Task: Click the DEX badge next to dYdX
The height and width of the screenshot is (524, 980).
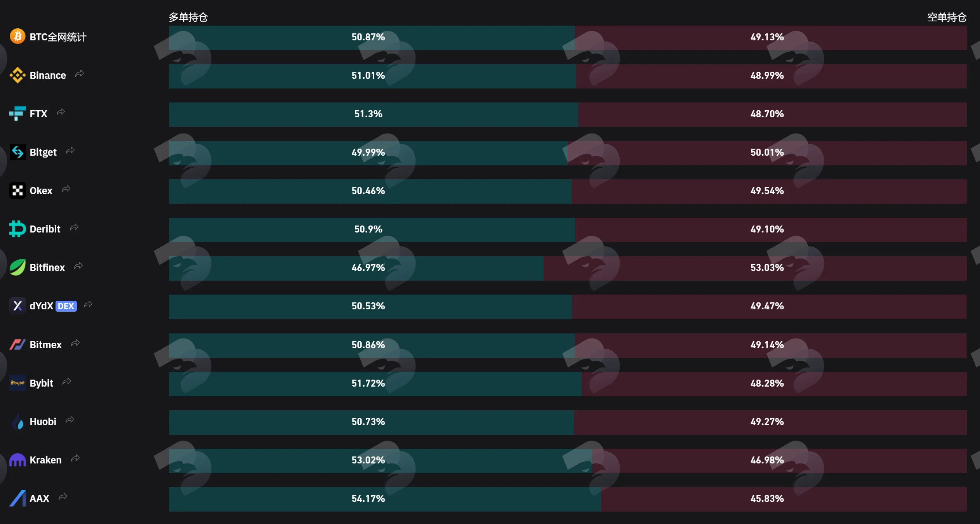Action: pos(66,306)
